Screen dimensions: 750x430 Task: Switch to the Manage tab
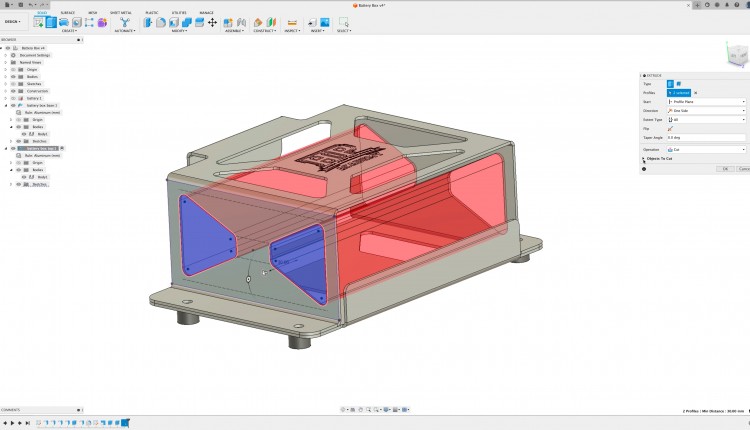(207, 13)
